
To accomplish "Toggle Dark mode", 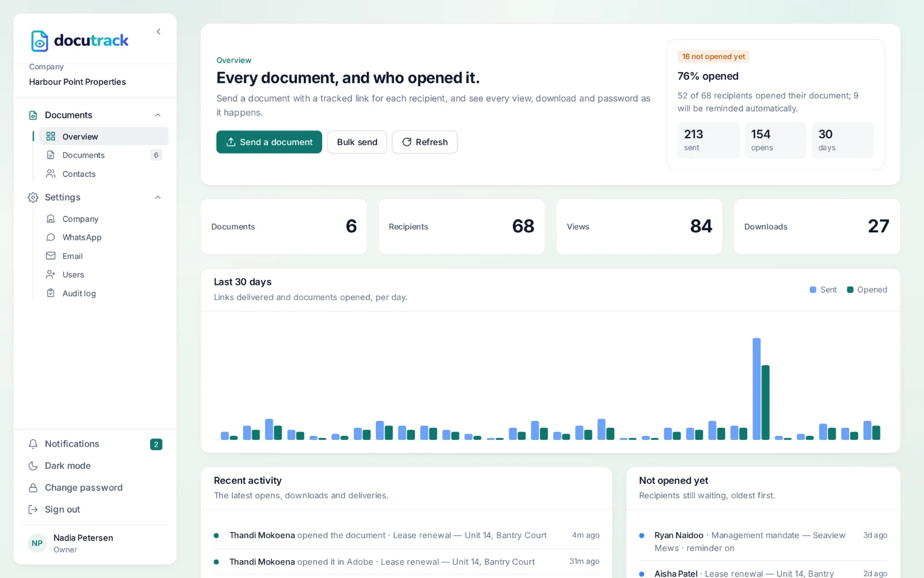I will pos(95,466).
